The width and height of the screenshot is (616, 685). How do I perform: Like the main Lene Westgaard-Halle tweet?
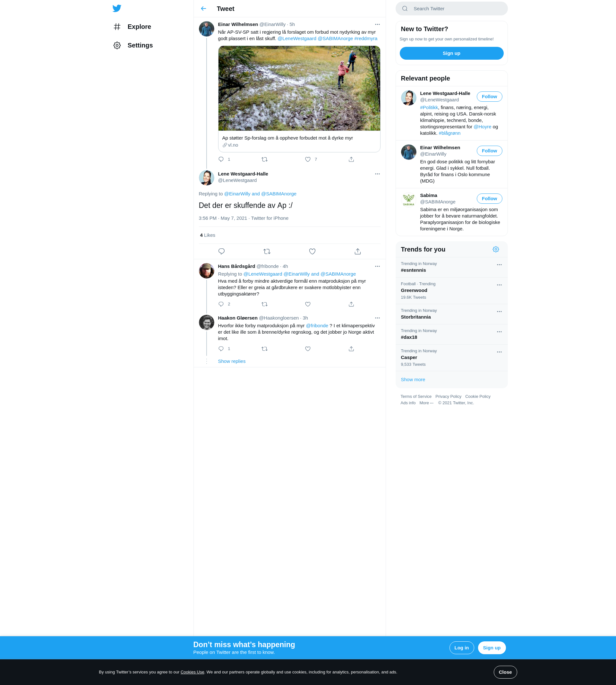coord(312,251)
